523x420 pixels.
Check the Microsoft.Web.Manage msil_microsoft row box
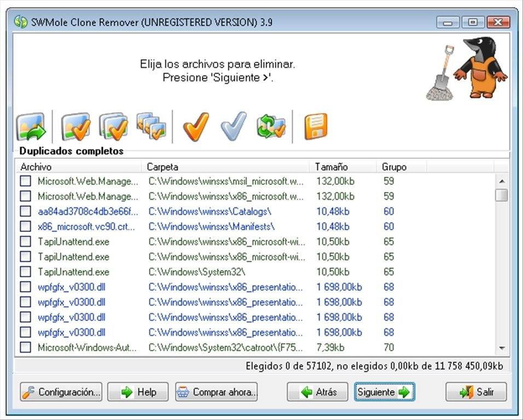pos(25,181)
